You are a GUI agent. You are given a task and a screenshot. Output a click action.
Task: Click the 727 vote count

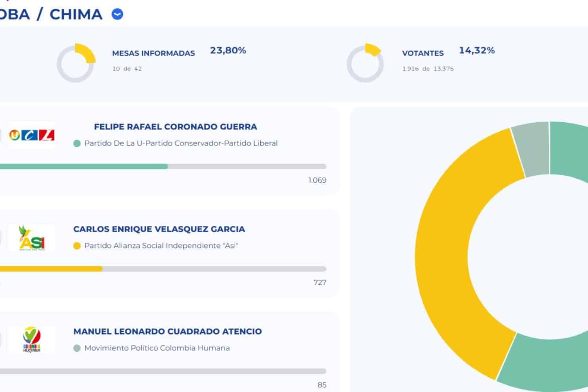320,283
